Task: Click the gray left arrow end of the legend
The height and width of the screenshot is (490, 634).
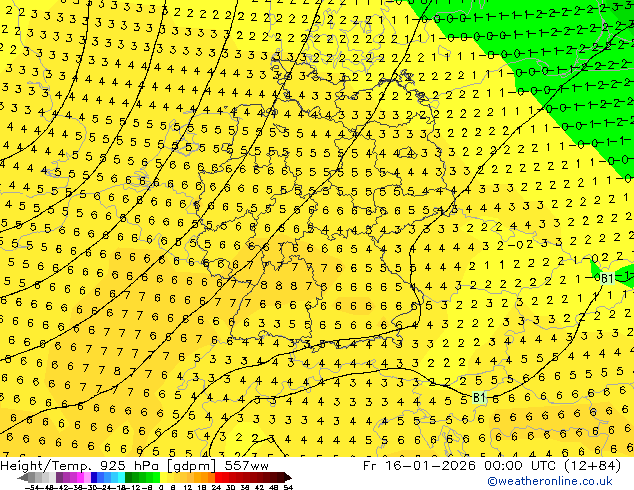Action: click(23, 477)
